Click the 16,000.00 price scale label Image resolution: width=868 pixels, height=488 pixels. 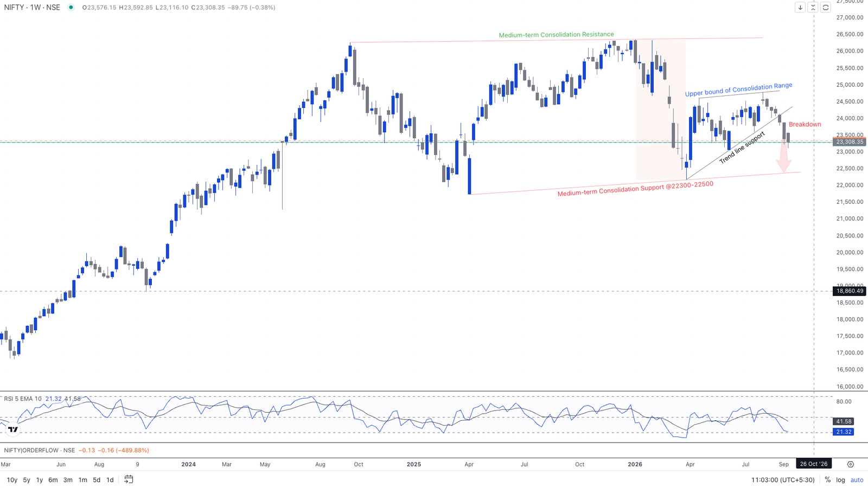(850, 387)
